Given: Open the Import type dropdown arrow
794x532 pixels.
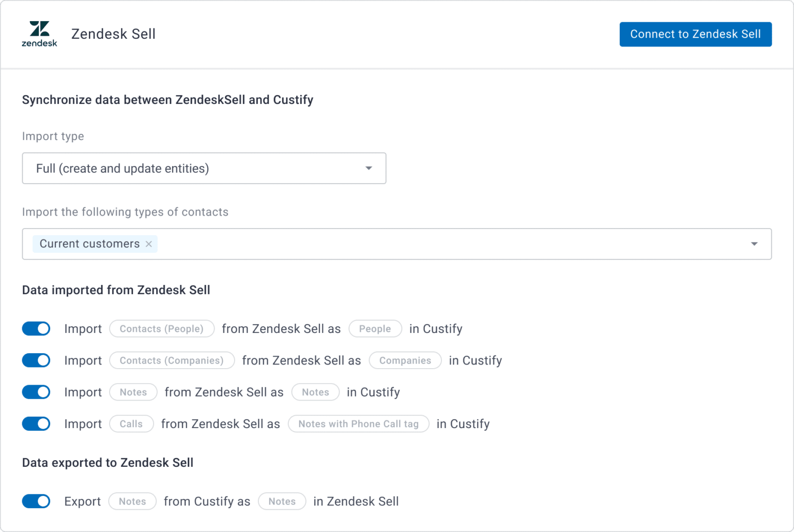Looking at the screenshot, I should tap(369, 168).
